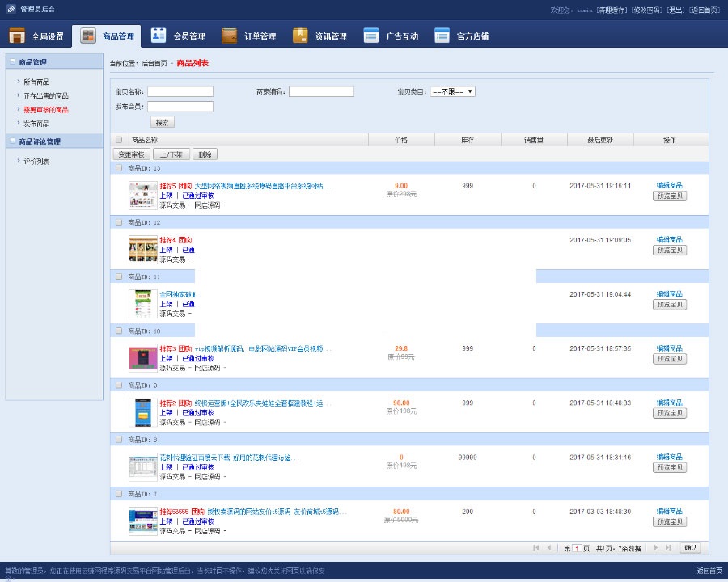Open product title link of ID 13
This screenshot has height=582, width=728.
pos(263,186)
